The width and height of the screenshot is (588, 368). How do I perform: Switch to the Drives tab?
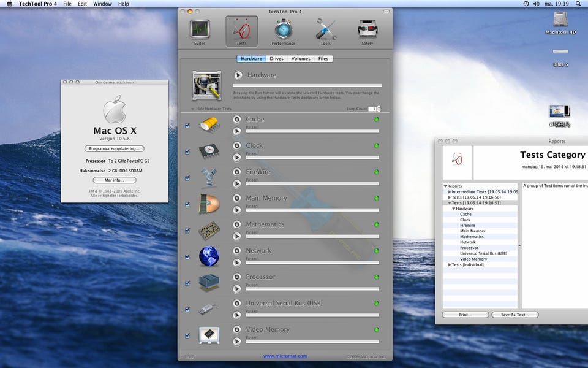coord(276,59)
